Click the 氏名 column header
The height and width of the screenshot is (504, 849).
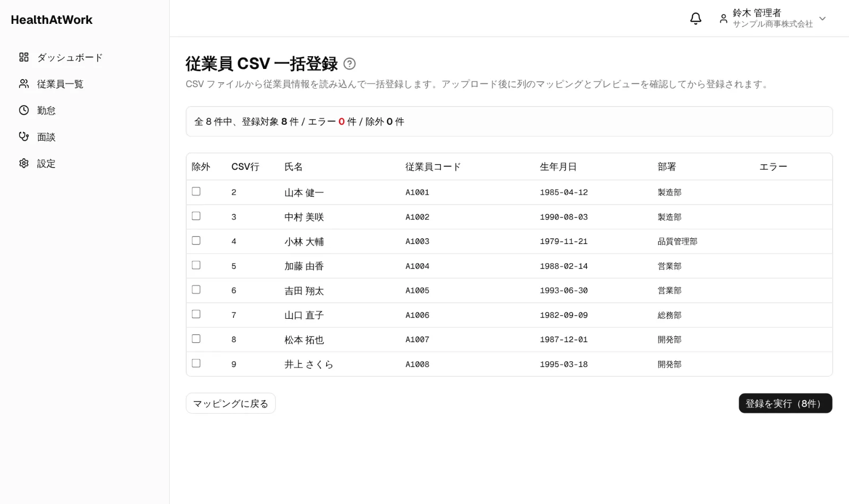point(293,167)
